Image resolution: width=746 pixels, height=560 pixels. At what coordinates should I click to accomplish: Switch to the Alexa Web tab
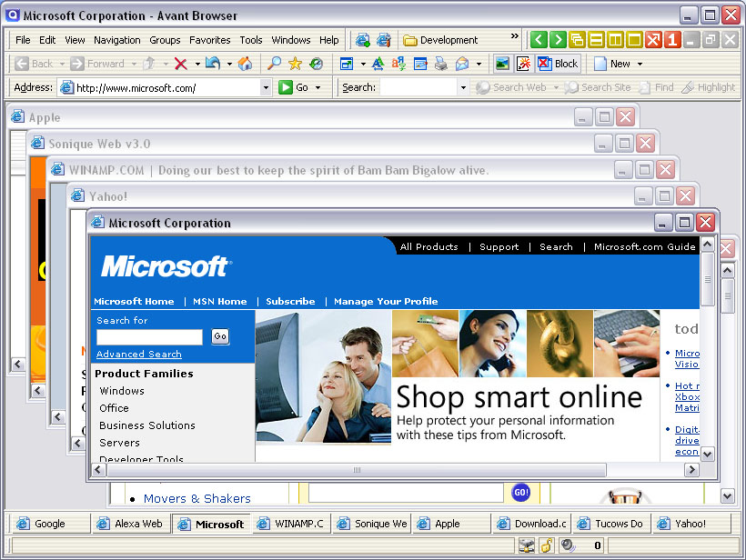(132, 524)
